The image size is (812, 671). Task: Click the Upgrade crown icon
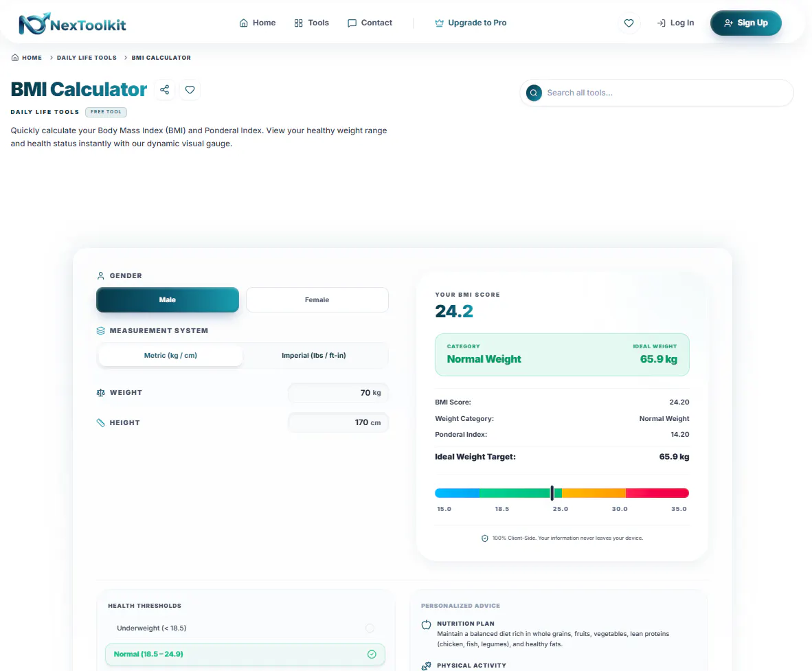pos(439,23)
